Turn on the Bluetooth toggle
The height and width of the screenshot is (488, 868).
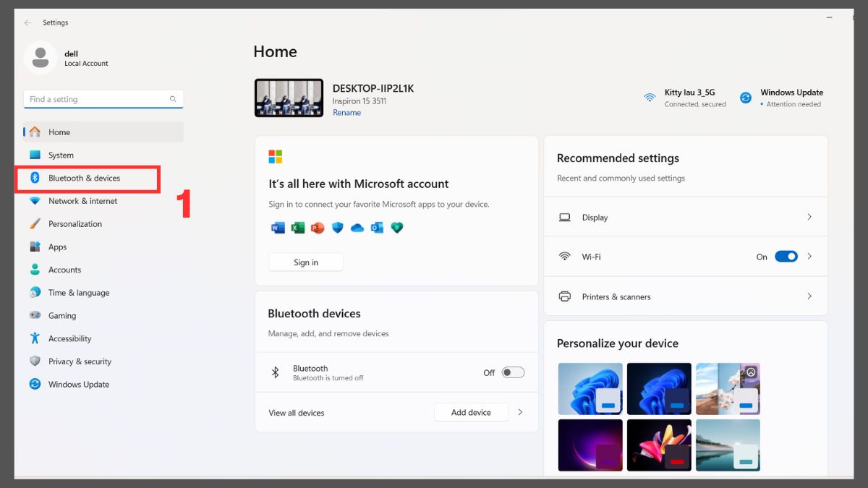pyautogui.click(x=513, y=372)
